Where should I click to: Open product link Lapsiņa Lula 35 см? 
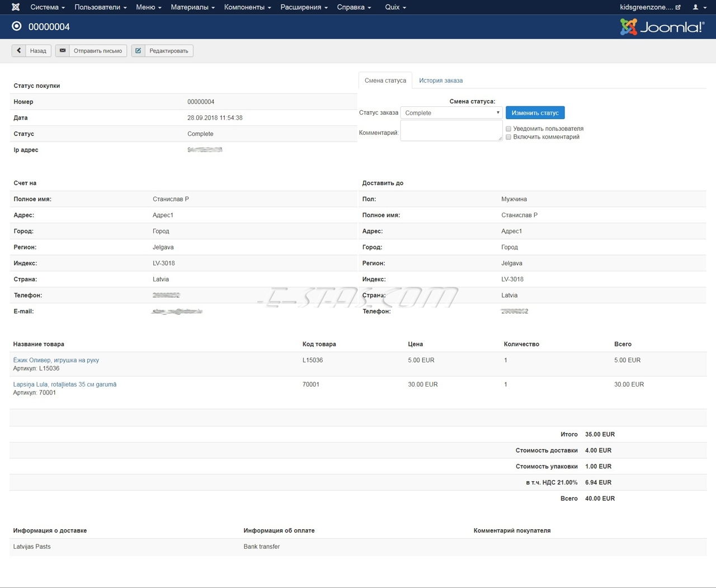point(65,384)
